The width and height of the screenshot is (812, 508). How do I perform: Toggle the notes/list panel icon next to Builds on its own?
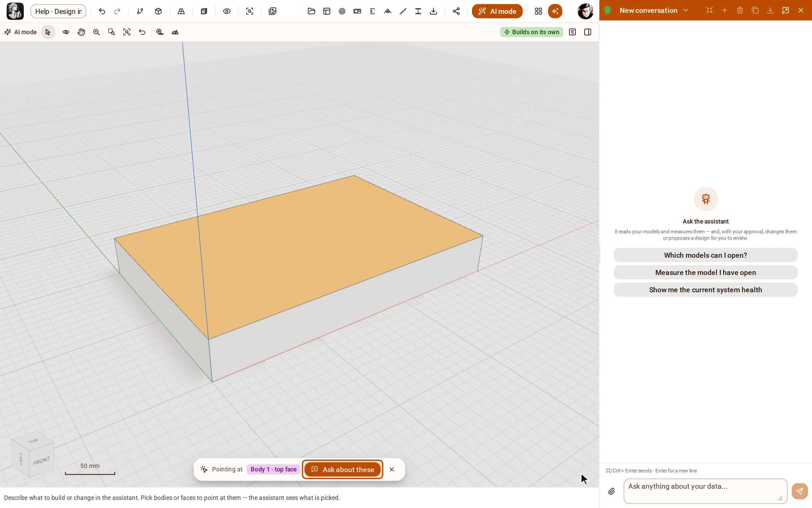click(572, 32)
